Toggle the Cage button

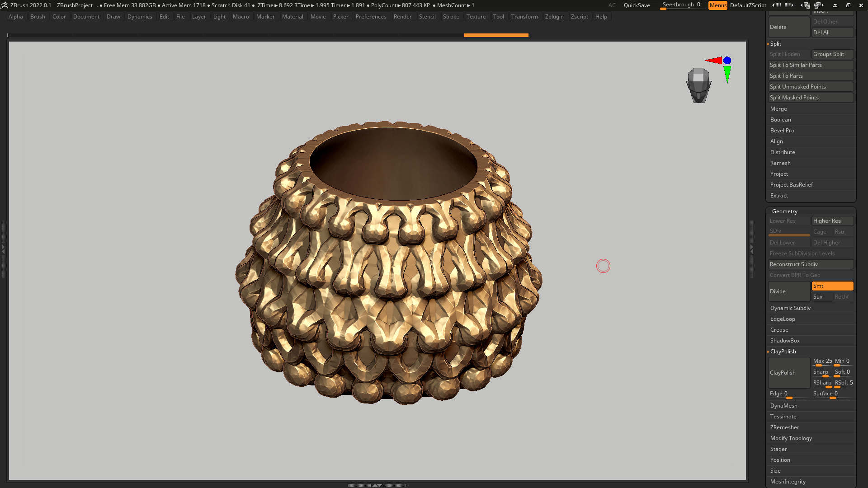pos(822,232)
